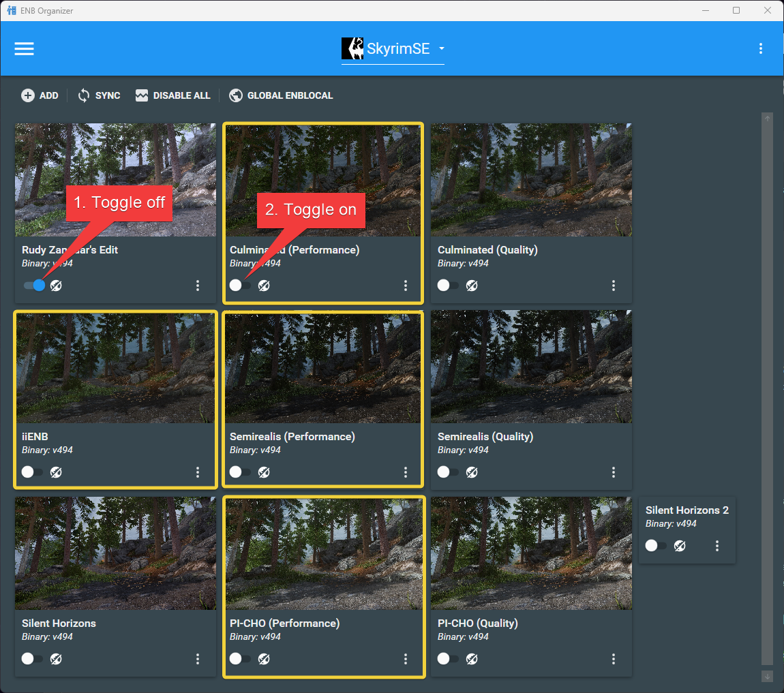The width and height of the screenshot is (784, 693).
Task: Open more options for PI-CHO (Quality)
Action: pos(614,659)
